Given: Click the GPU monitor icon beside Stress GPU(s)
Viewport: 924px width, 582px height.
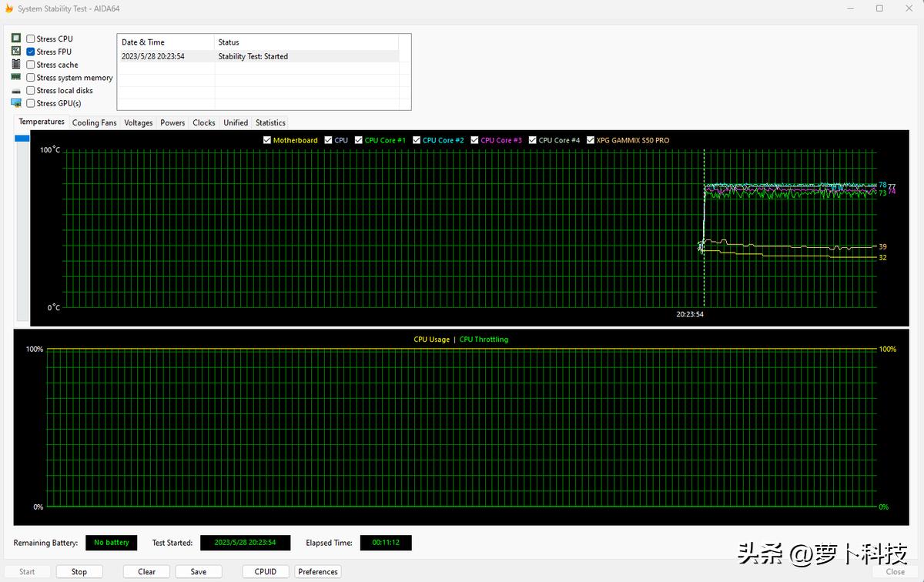Looking at the screenshot, I should [x=15, y=102].
